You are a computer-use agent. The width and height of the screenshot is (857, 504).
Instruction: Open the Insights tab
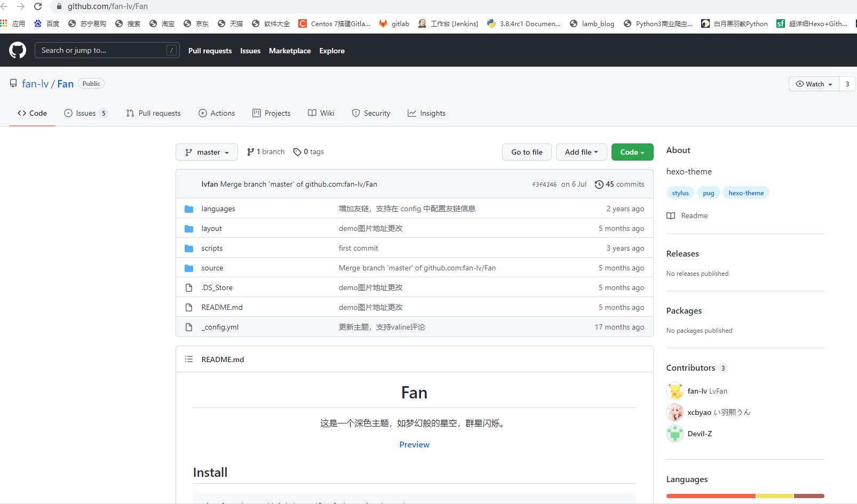coord(427,113)
